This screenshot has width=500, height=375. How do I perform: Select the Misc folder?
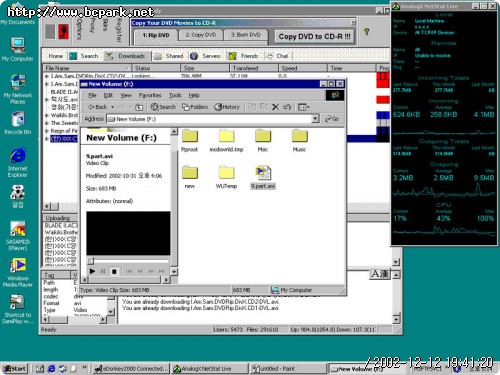pyautogui.click(x=263, y=141)
